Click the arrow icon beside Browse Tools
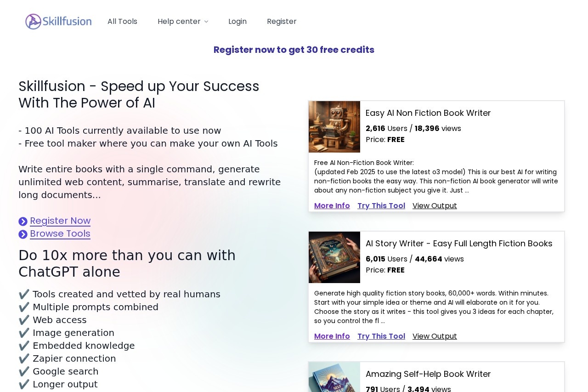The image size is (588, 392). click(23, 234)
